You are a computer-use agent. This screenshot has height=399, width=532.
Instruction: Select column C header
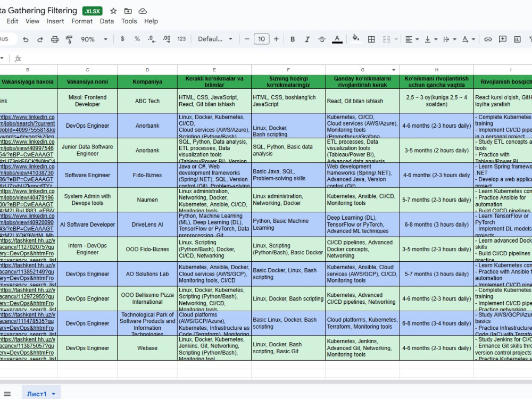tap(88, 70)
